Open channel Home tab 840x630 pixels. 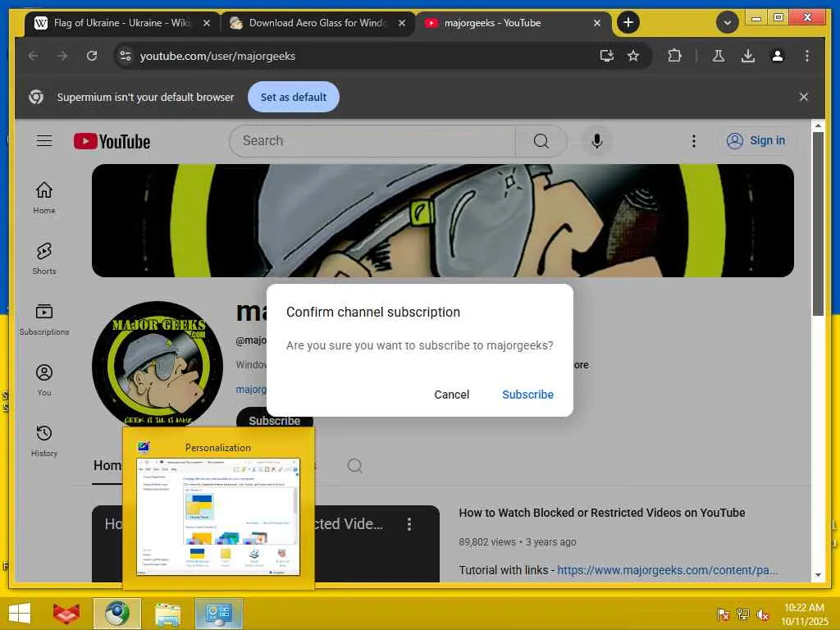[107, 466]
